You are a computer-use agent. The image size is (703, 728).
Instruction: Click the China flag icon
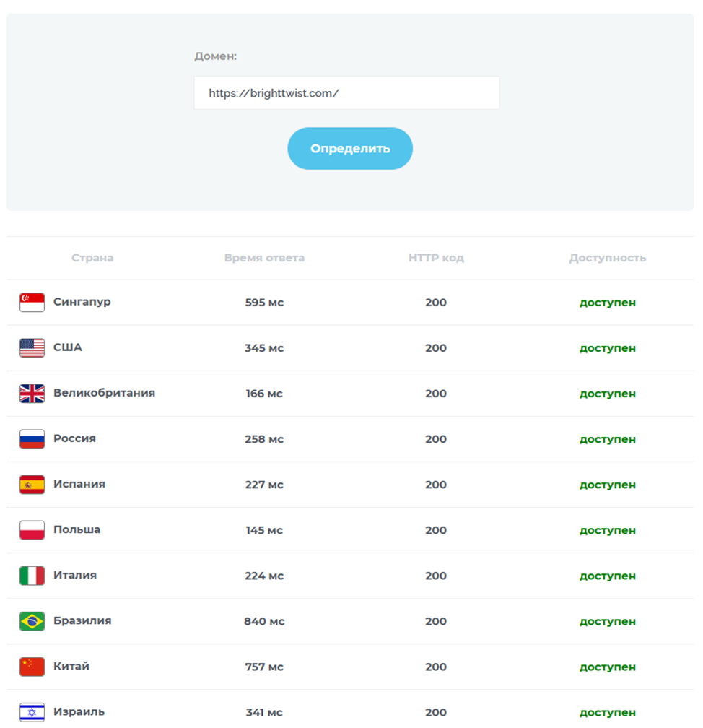[32, 667]
